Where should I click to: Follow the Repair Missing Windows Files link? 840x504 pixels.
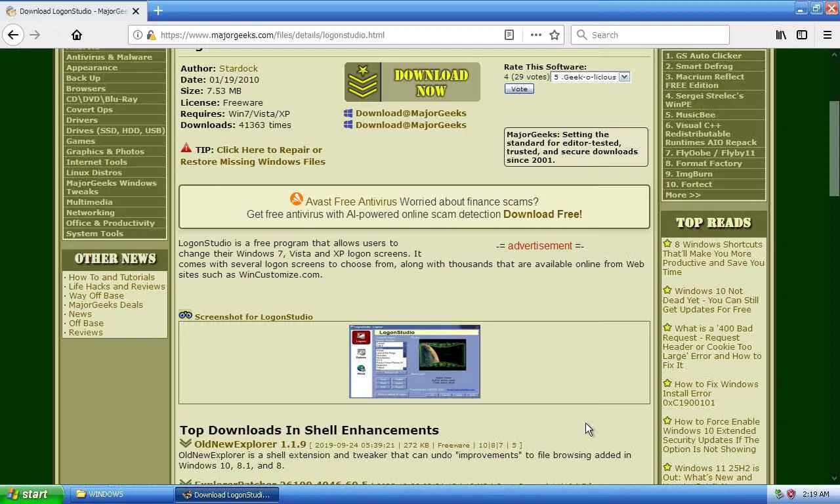[253, 156]
